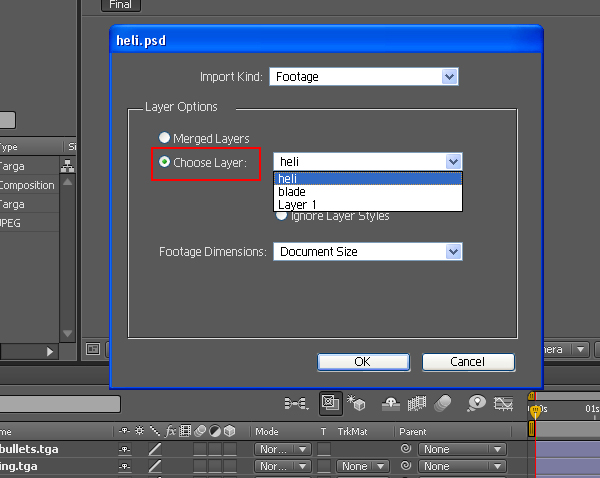Select the Merged Layers radio button

click(164, 138)
